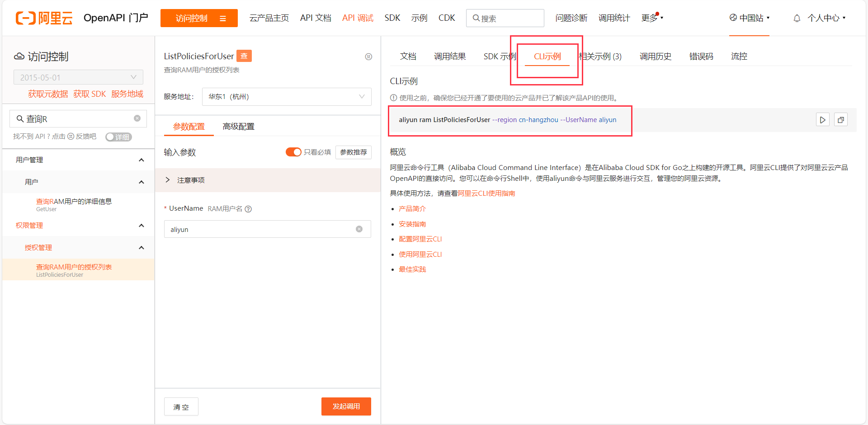Open the 安装指南 link
Viewport: 868px width, 425px height.
[x=412, y=224]
